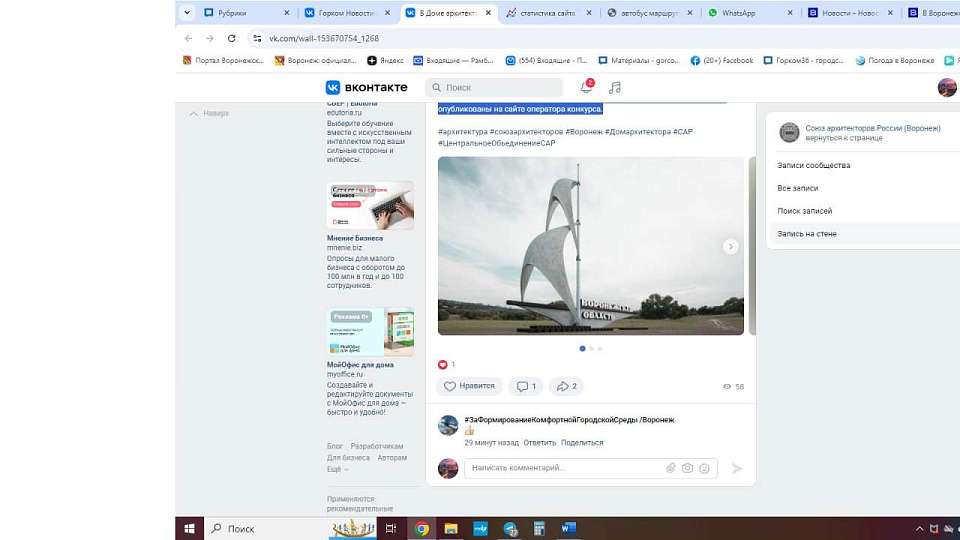960x540 pixels.
Task: Click the VKontakte logo
Action: 366,88
